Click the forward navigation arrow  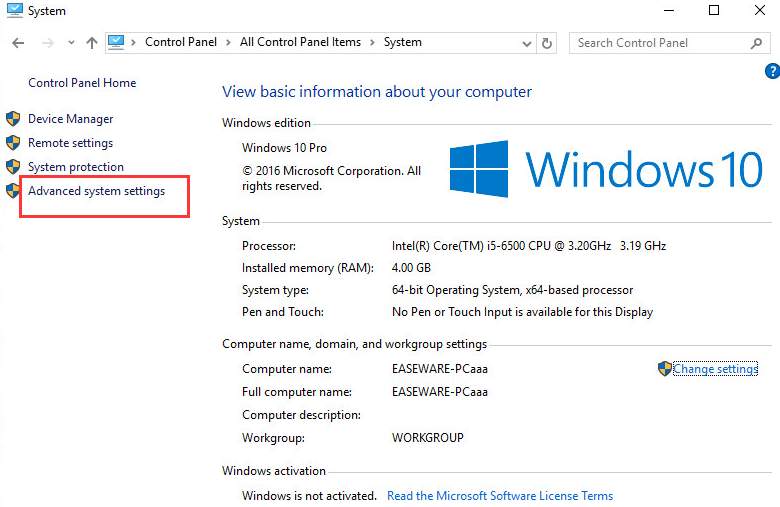pyautogui.click(x=48, y=43)
